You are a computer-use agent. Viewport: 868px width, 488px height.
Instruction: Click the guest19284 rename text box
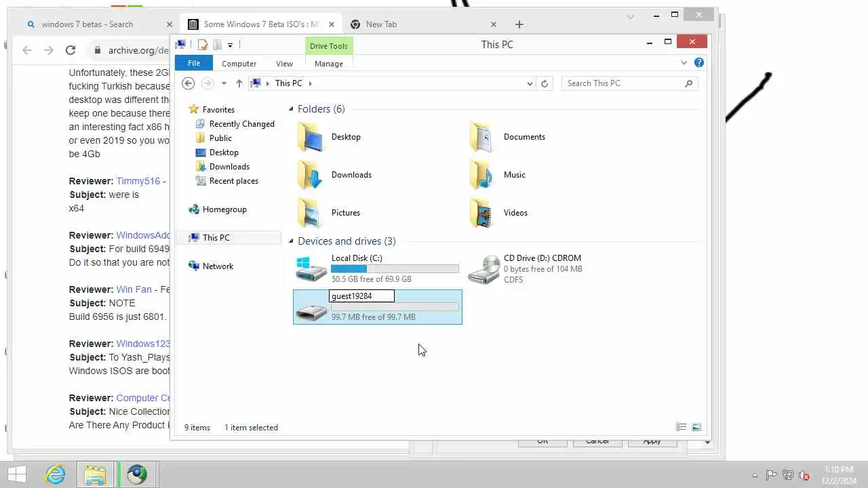click(x=361, y=296)
